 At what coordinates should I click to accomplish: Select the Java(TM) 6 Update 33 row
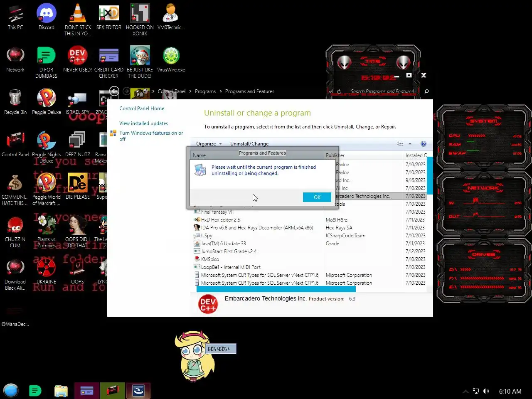coord(310,244)
